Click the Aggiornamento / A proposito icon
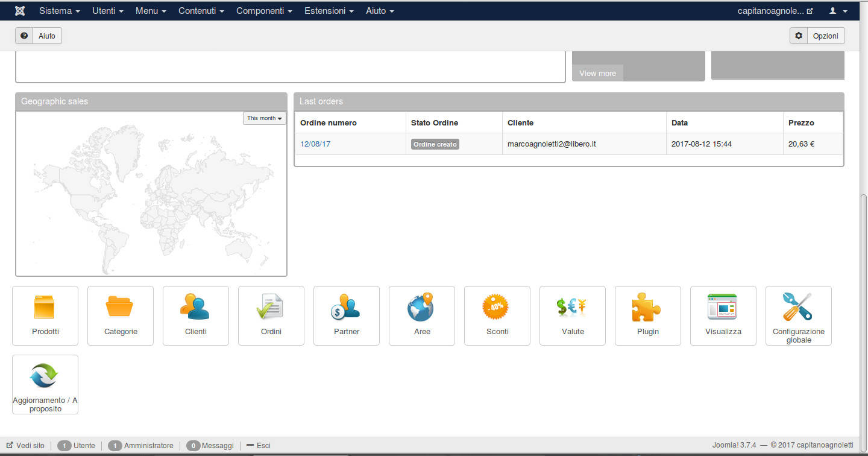The height and width of the screenshot is (456, 868). [45, 376]
